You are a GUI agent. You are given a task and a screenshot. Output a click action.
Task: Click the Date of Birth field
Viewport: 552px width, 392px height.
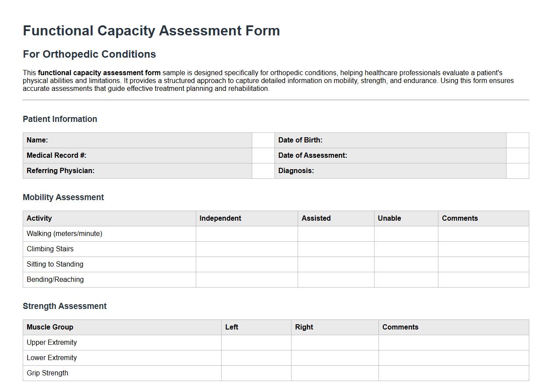tap(517, 140)
